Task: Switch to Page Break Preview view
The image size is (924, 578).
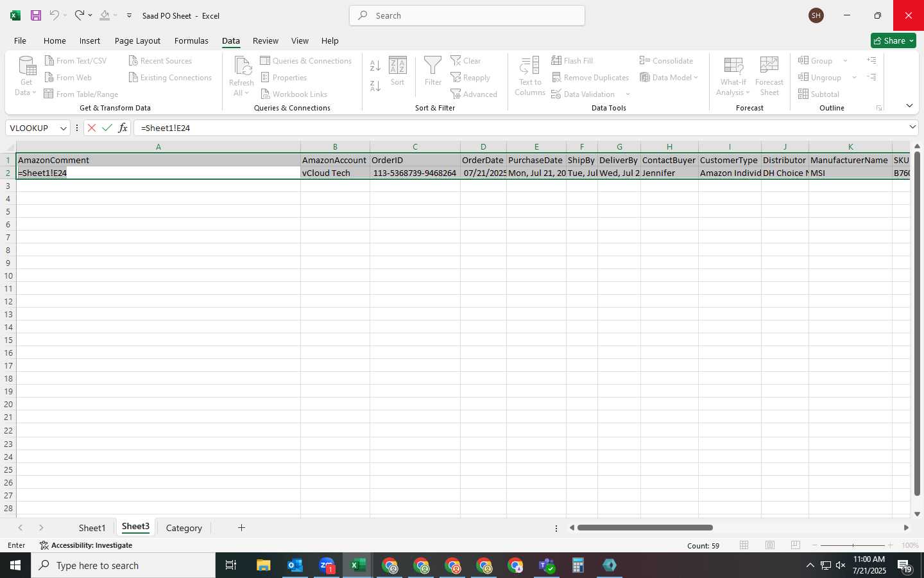Action: point(796,545)
